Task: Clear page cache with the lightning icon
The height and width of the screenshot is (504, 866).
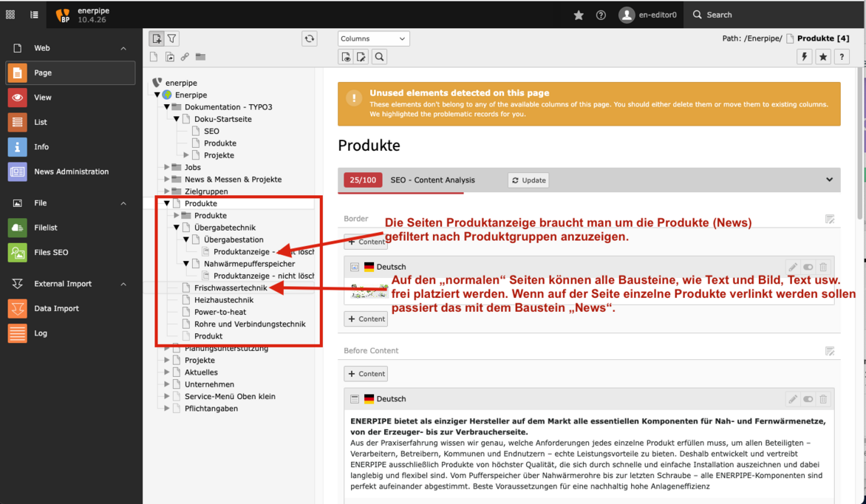Action: point(805,57)
